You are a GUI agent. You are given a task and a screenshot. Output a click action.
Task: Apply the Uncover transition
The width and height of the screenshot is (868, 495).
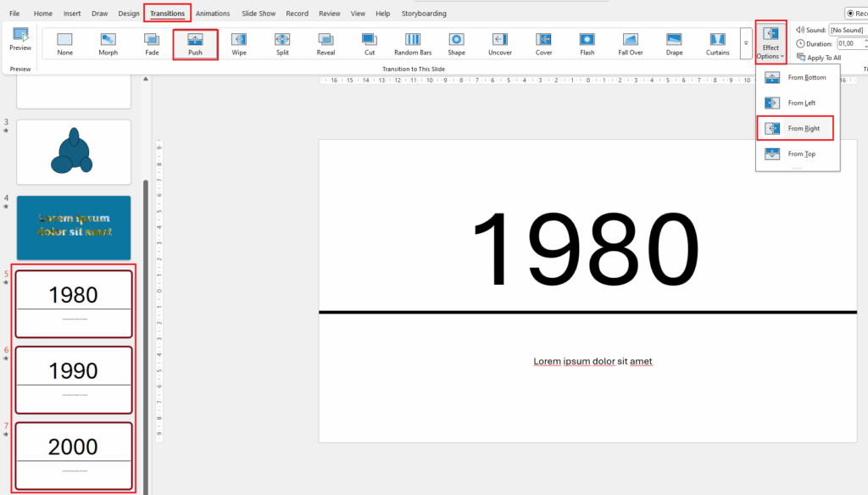pyautogui.click(x=500, y=40)
